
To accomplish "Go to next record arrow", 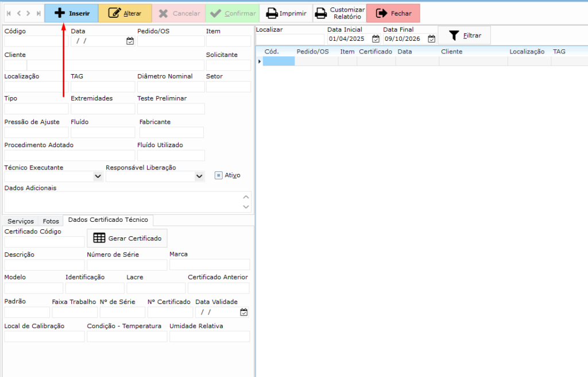I will pyautogui.click(x=28, y=13).
